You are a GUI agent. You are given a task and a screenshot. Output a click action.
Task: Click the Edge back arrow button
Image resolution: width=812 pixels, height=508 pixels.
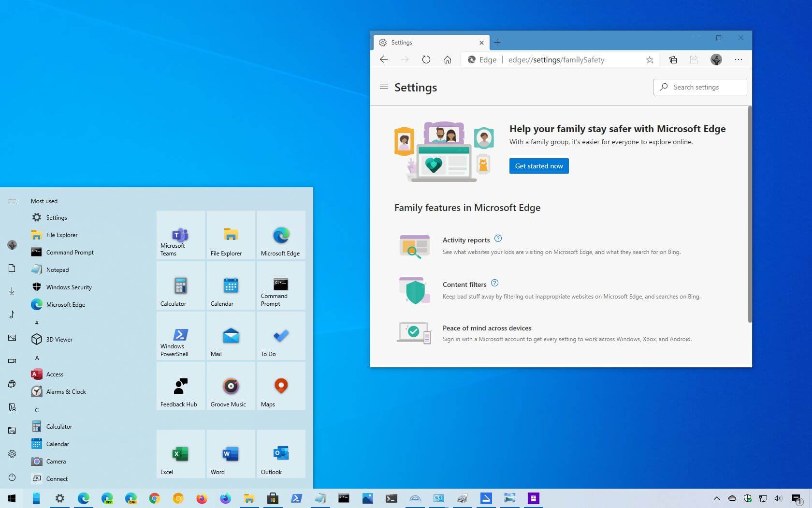(x=384, y=60)
